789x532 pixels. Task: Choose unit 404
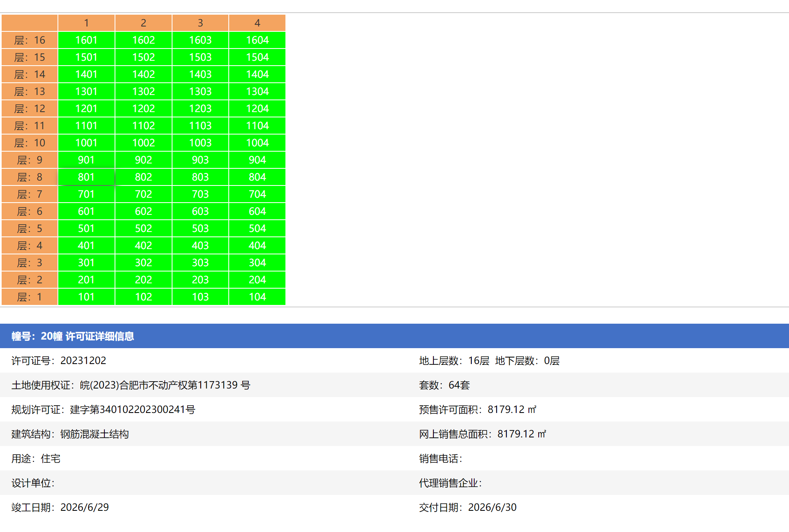[x=257, y=245]
